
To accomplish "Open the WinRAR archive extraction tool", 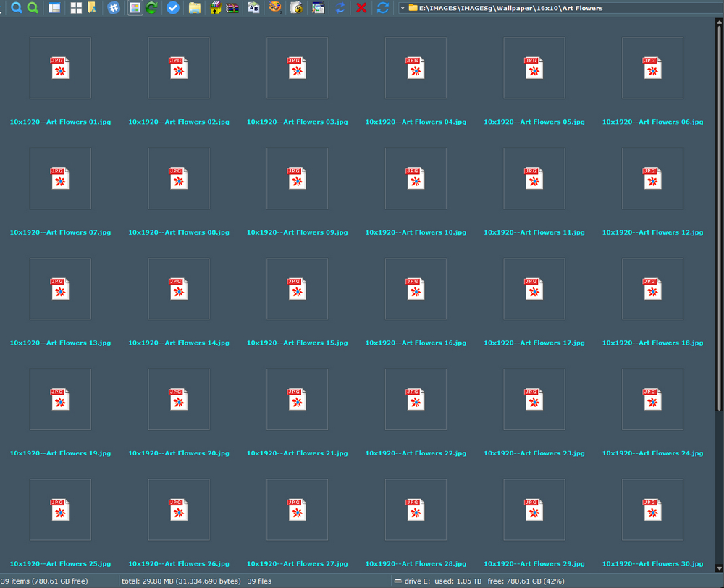I will coord(232,8).
